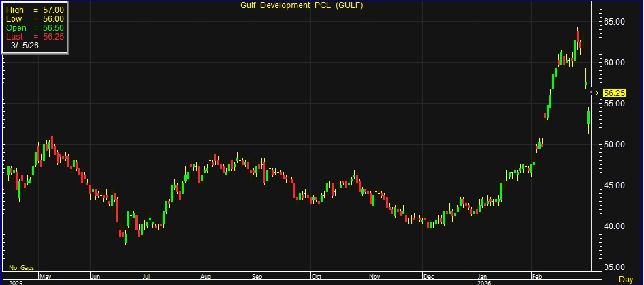Select the Feb label on the time axis
644x285 pixels.
tap(538, 277)
